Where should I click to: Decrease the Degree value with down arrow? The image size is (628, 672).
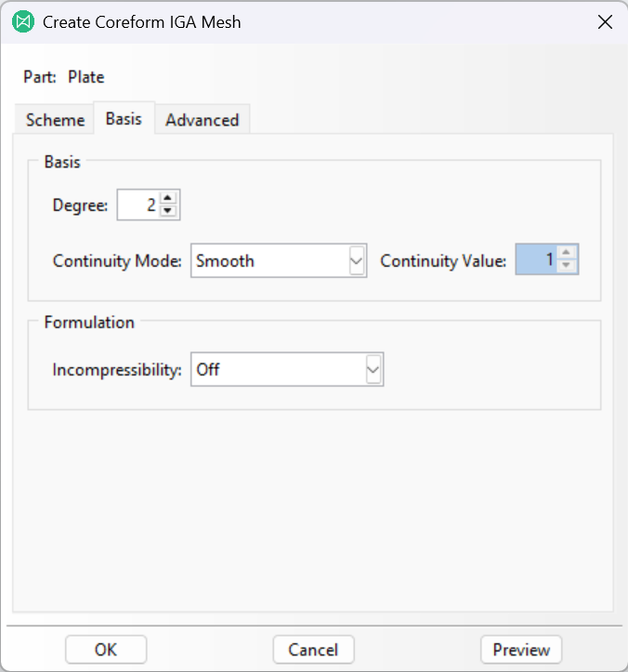(x=168, y=210)
